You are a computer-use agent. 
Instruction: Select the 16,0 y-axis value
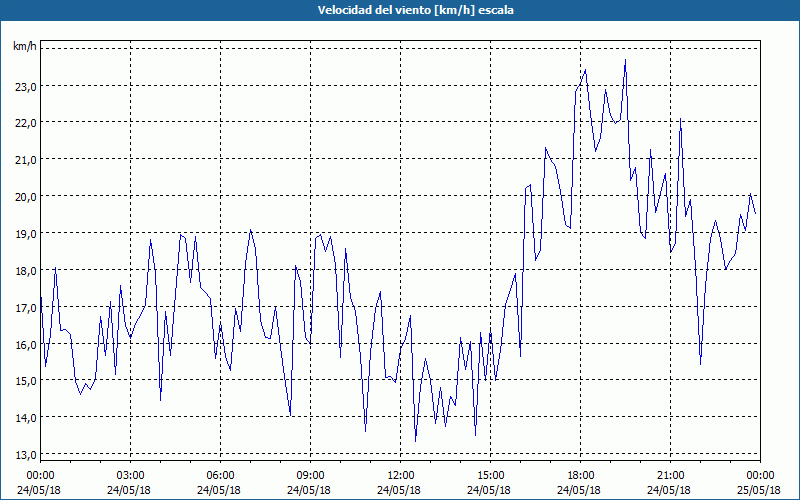[27, 344]
